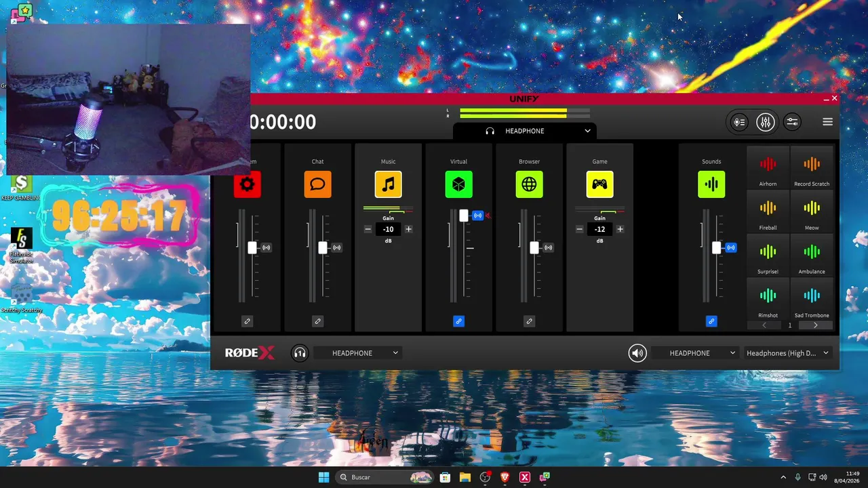The width and height of the screenshot is (868, 488).
Task: Open the microphone list view icon
Action: point(739,122)
